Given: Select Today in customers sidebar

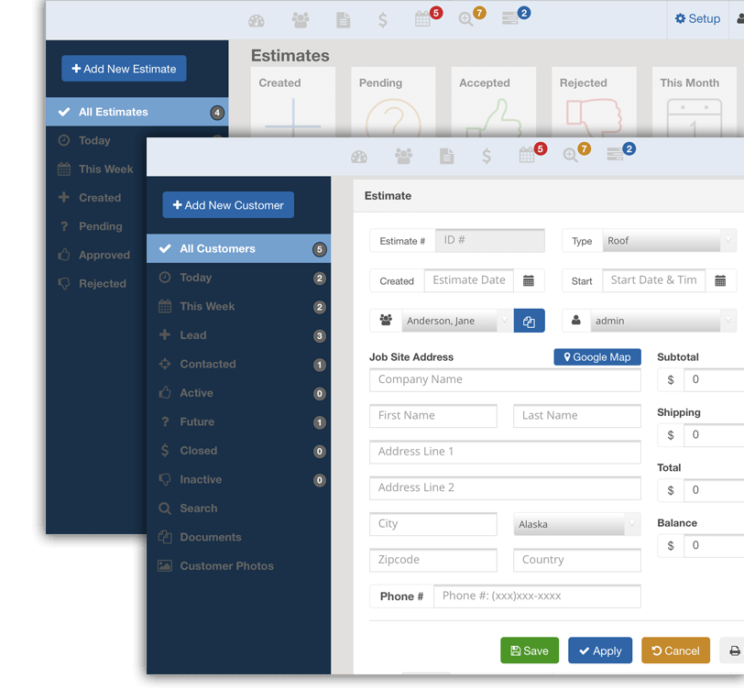Looking at the screenshot, I should pyautogui.click(x=238, y=278).
